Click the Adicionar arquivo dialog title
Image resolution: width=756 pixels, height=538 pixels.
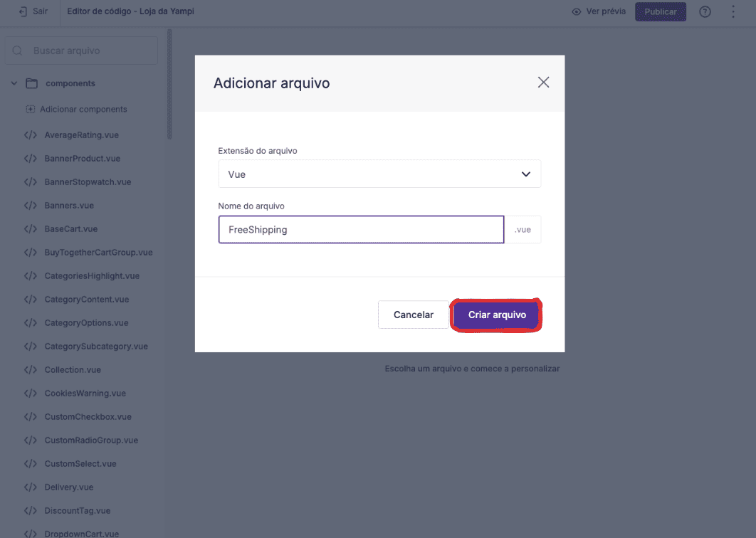coord(271,83)
